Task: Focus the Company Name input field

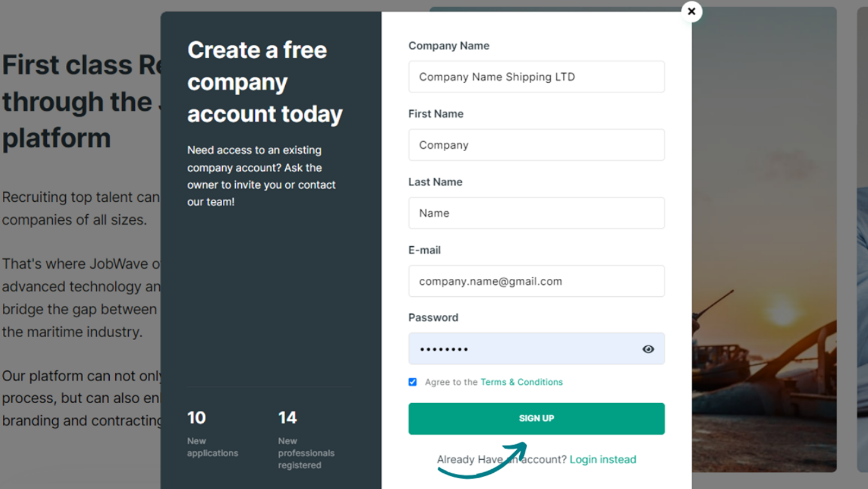Action: pos(536,76)
